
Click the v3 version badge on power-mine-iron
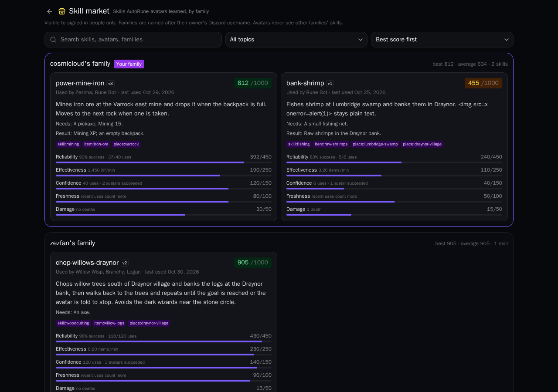tap(111, 84)
